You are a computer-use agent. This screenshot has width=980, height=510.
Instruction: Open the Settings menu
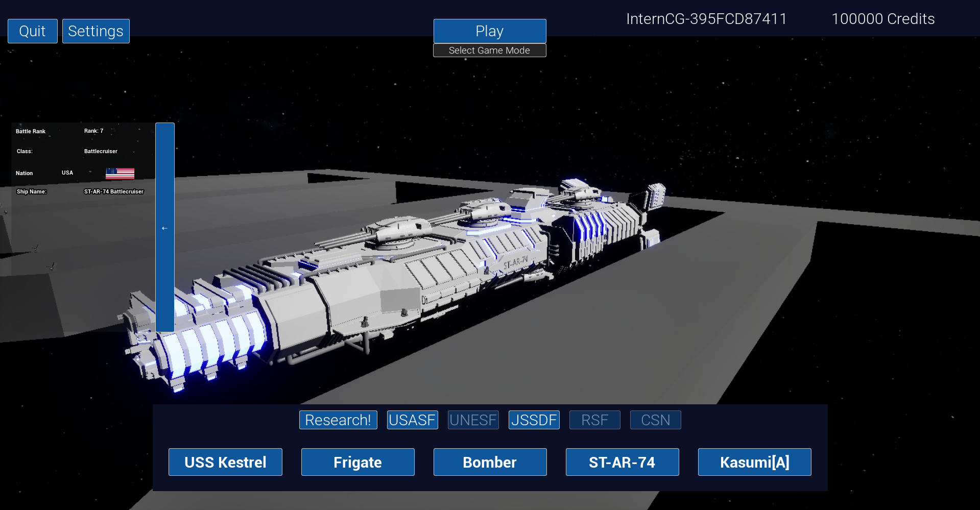96,31
